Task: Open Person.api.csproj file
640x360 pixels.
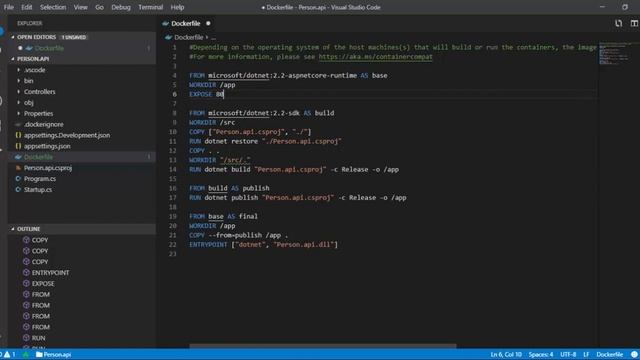Action: click(48, 168)
